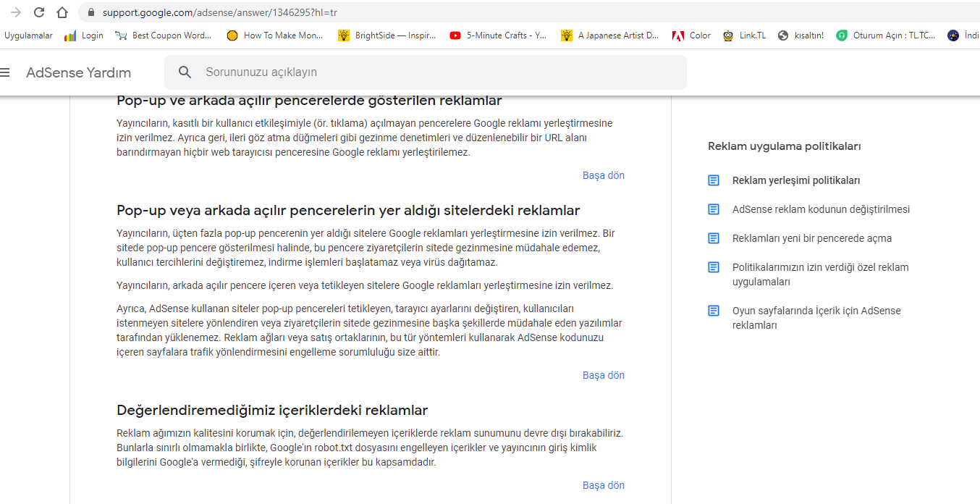The height and width of the screenshot is (504, 980).
Task: Open How To Make Mon... bookmark
Action: (275, 35)
